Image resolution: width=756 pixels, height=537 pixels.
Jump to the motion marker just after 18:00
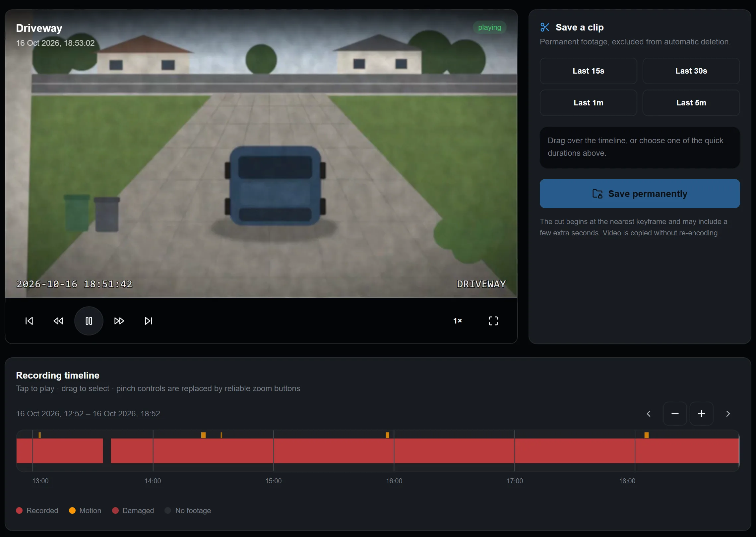[646, 435]
